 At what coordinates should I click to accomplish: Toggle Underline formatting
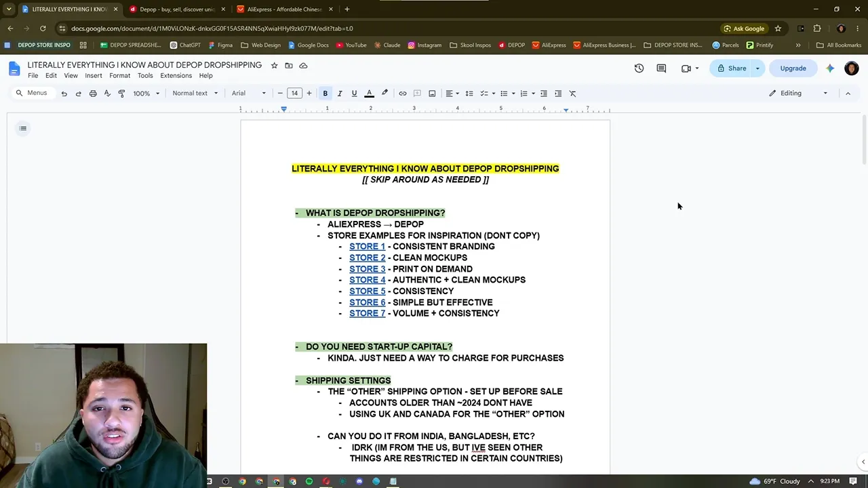tap(354, 94)
